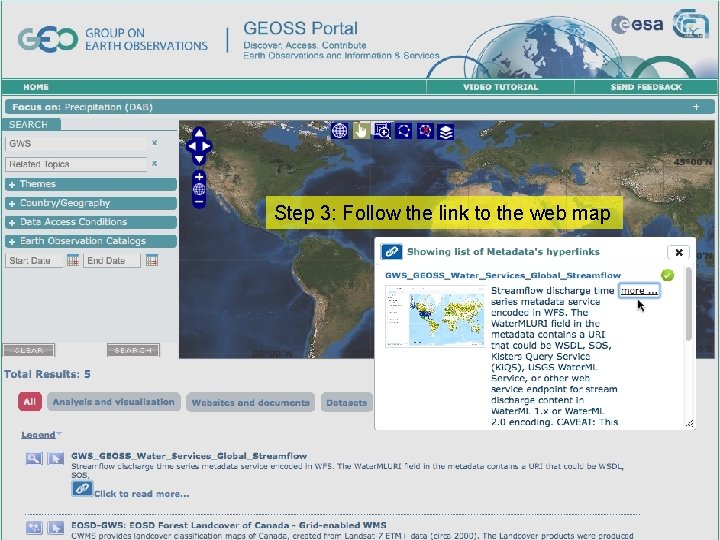Screen dimensions: 720x540
Task: Filter results by Analysis and visualization
Action: point(113,402)
